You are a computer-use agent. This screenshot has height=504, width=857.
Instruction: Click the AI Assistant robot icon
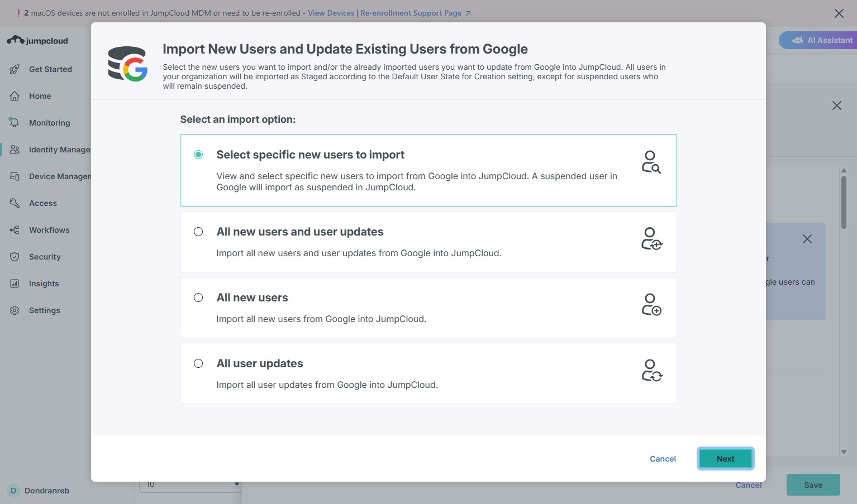click(798, 40)
